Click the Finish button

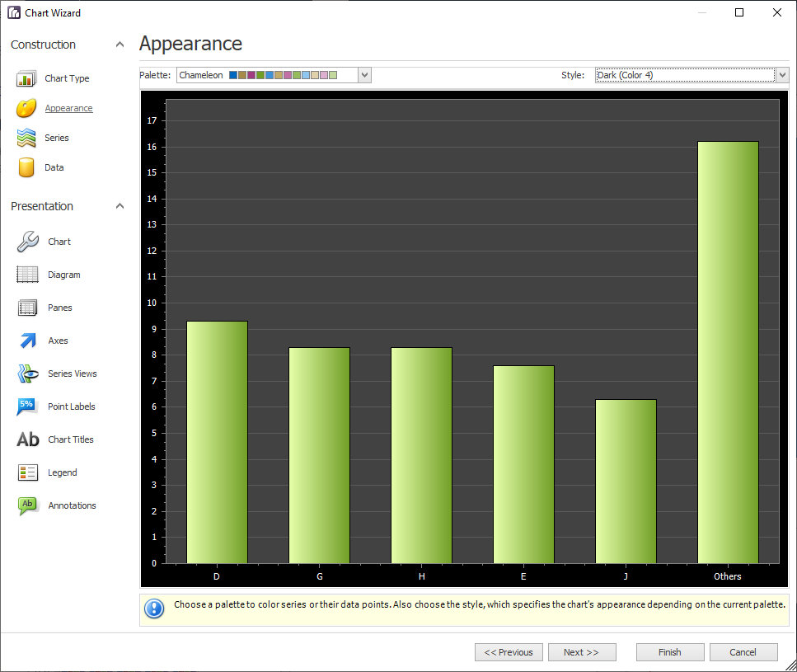click(669, 651)
